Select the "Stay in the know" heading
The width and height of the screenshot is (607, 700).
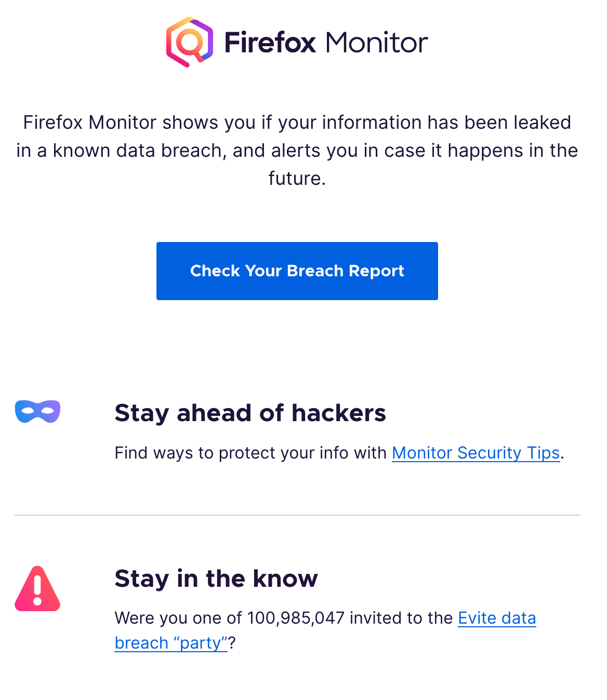point(216,578)
